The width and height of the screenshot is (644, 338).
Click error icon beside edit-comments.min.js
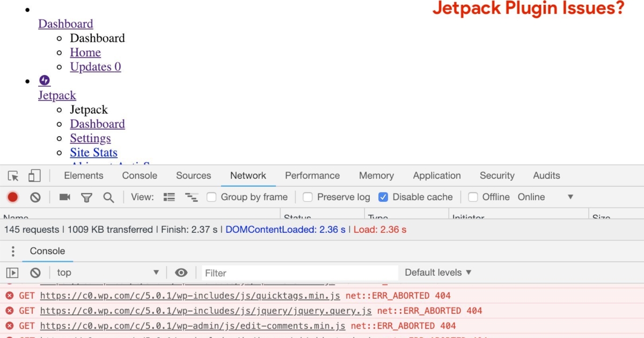[x=10, y=326]
